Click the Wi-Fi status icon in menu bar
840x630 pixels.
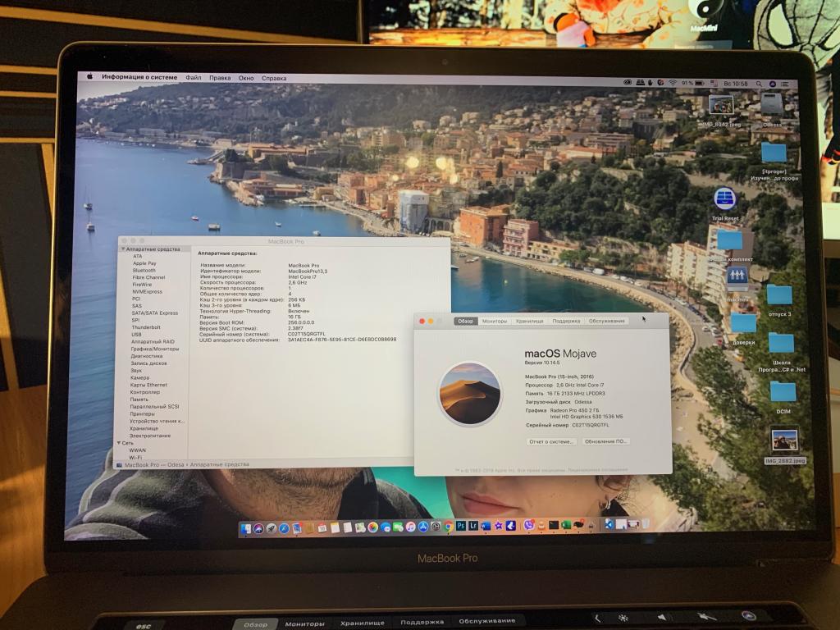pyautogui.click(x=673, y=83)
